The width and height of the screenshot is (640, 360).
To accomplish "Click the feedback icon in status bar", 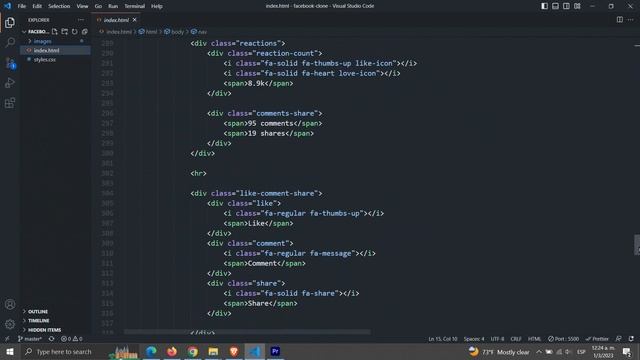I will [x=619, y=339].
